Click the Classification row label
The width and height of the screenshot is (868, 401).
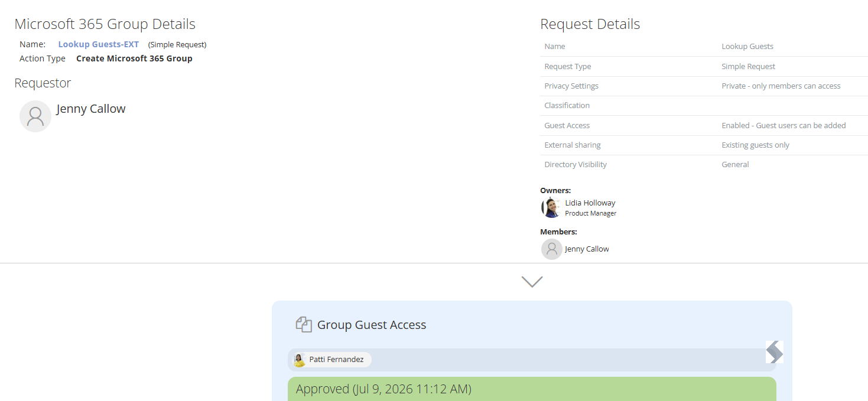coord(567,105)
